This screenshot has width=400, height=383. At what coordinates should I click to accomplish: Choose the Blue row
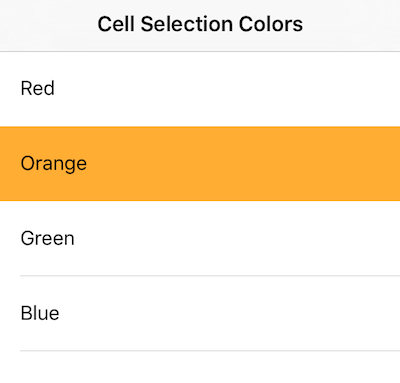pos(200,313)
